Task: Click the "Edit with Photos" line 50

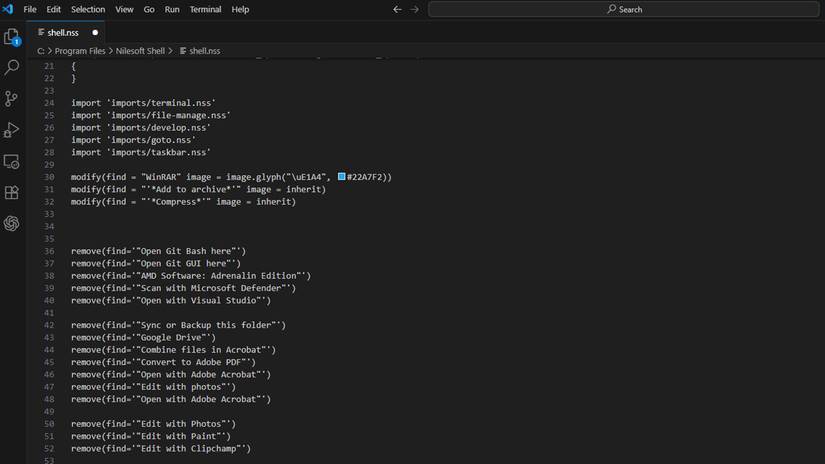Action: [153, 424]
